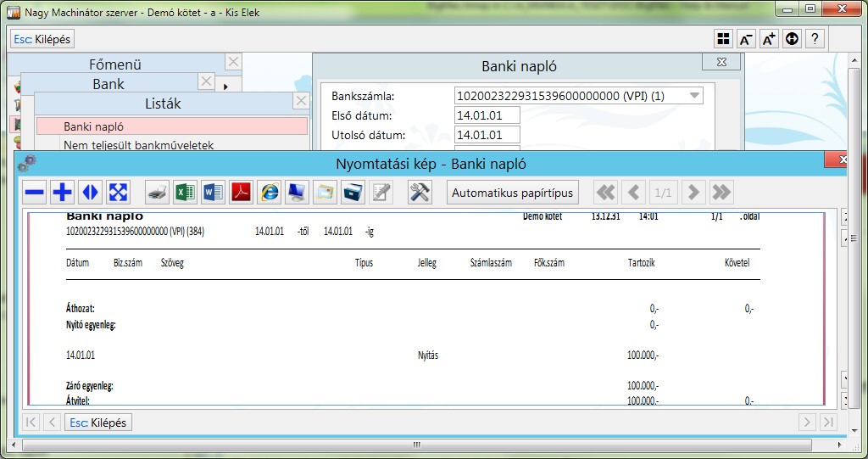Click the Első dátum input field

click(x=487, y=115)
